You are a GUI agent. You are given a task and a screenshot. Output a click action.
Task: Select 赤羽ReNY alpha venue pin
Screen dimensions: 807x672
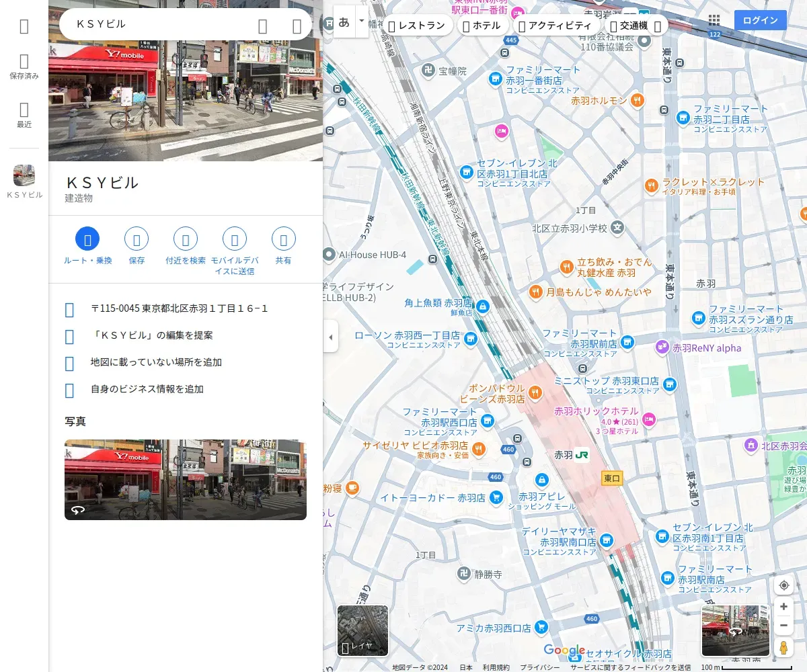pyautogui.click(x=662, y=347)
